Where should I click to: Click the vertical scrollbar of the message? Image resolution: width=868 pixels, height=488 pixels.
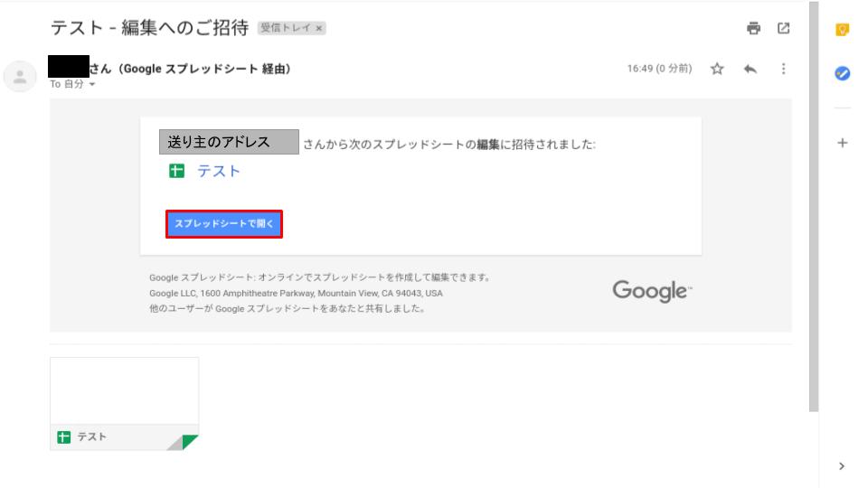click(813, 208)
